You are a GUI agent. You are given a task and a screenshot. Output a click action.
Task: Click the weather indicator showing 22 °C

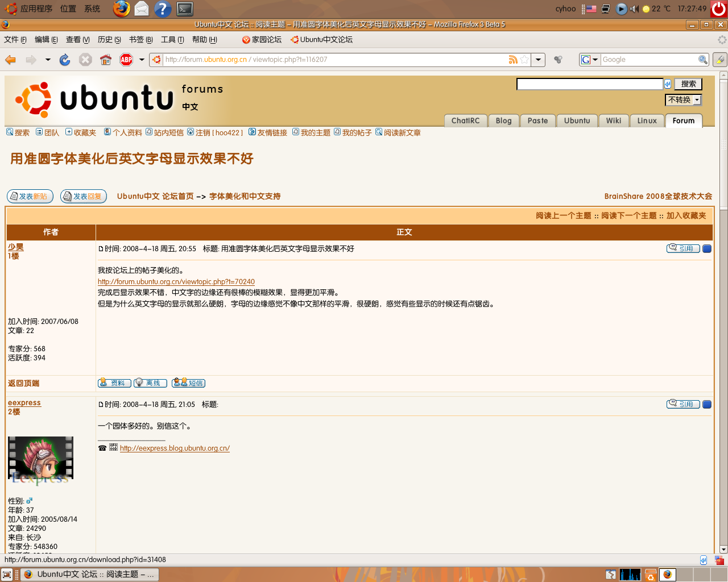(x=657, y=9)
